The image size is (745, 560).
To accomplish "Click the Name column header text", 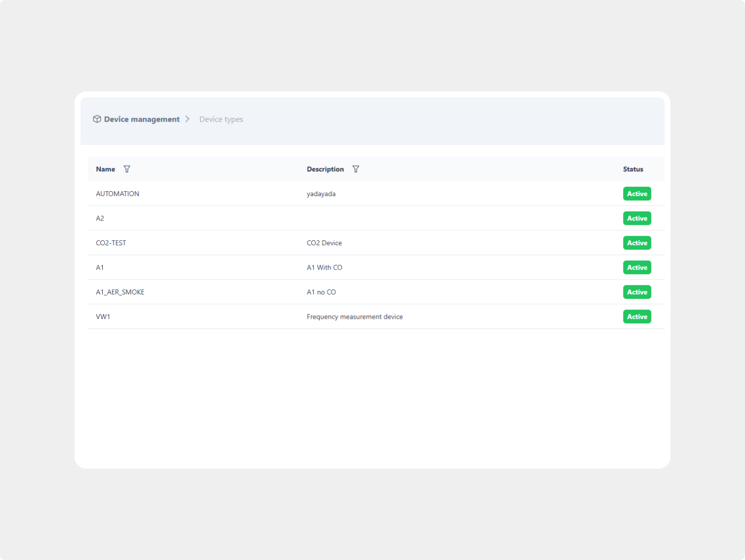I will click(x=105, y=169).
